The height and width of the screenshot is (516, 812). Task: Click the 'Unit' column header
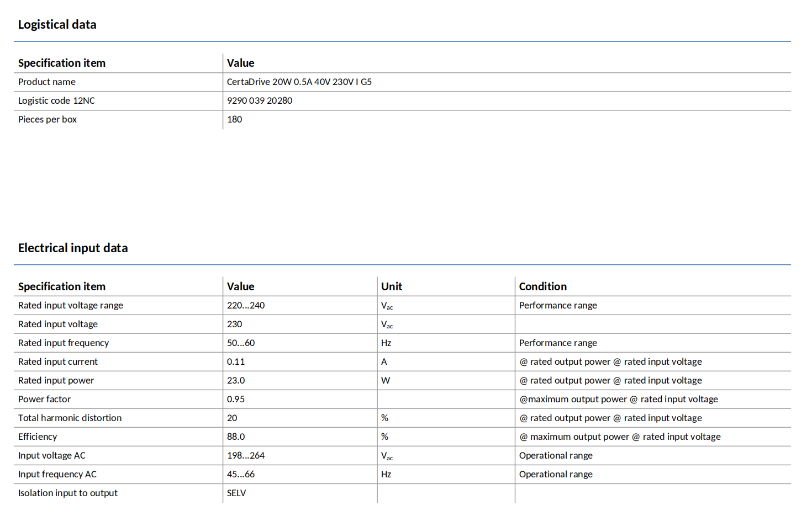(x=391, y=286)
